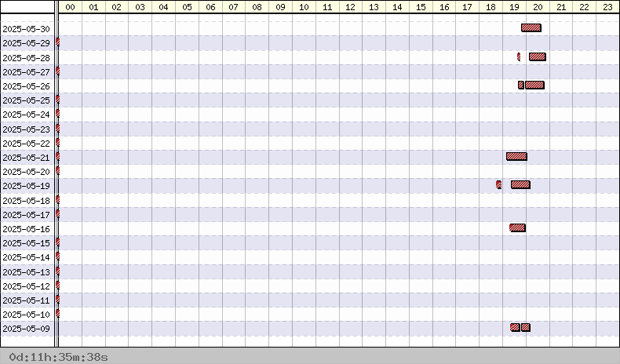Click the midnight marker on 2025-05-27 row
620x364 pixels.
[58, 71]
